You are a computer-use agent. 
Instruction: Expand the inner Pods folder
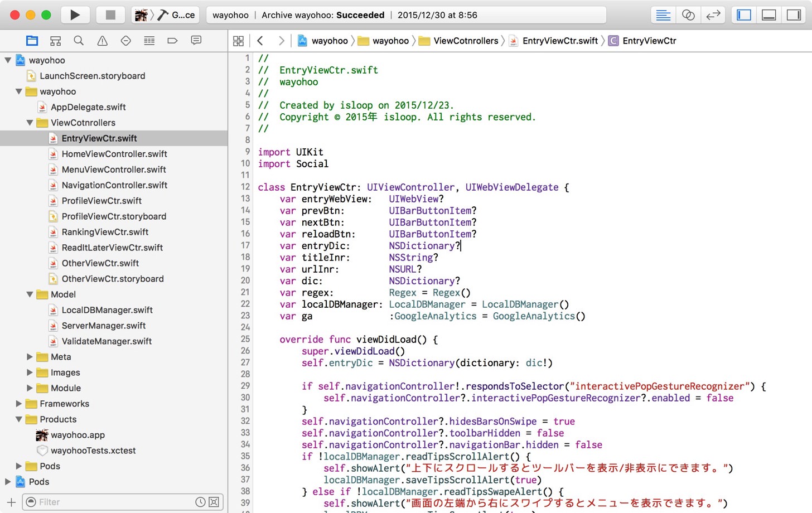click(x=19, y=466)
